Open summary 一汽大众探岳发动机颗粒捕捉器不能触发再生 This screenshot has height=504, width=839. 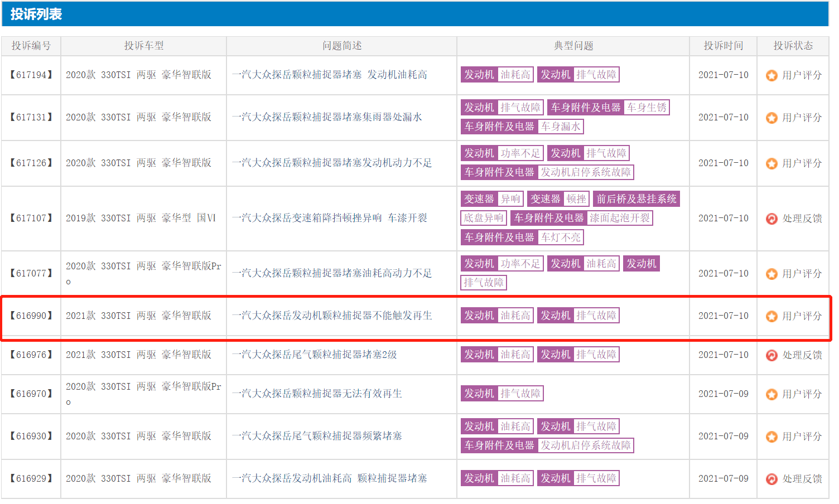click(332, 316)
